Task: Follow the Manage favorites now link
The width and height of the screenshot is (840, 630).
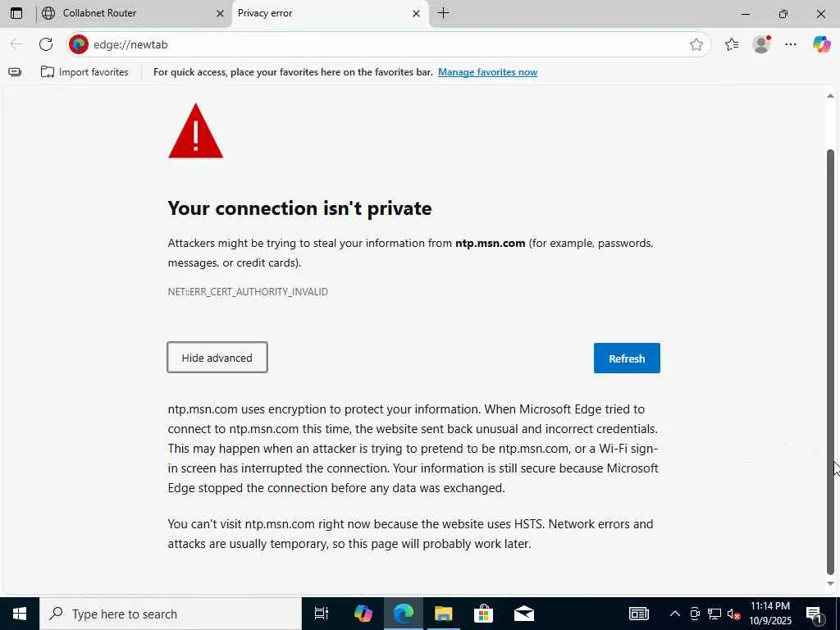Action: [487, 72]
